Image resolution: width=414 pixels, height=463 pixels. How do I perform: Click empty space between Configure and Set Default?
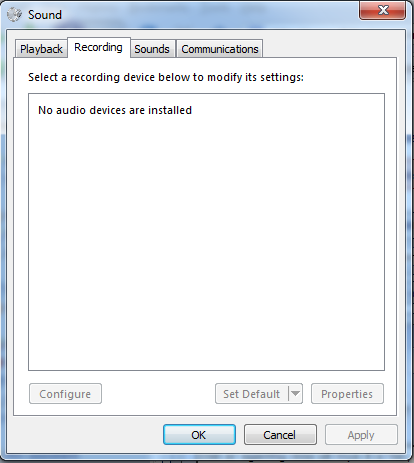(158, 394)
